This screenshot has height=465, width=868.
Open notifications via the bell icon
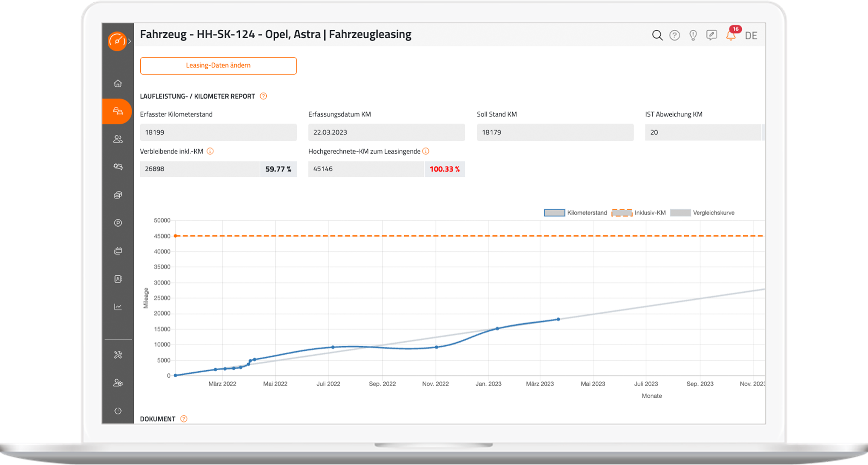730,36
